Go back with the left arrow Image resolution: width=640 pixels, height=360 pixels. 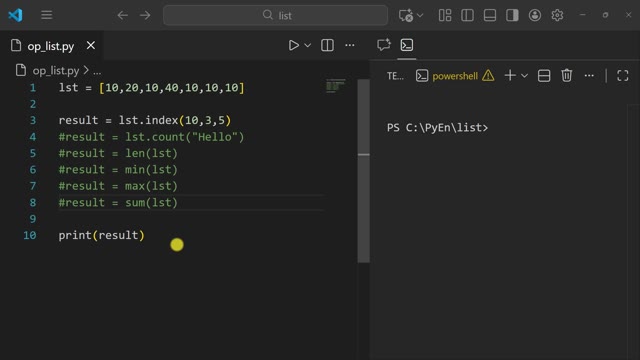pyautogui.click(x=122, y=16)
